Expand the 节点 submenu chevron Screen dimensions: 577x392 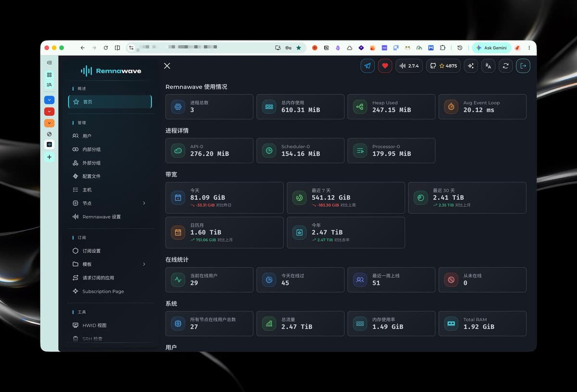coord(144,203)
